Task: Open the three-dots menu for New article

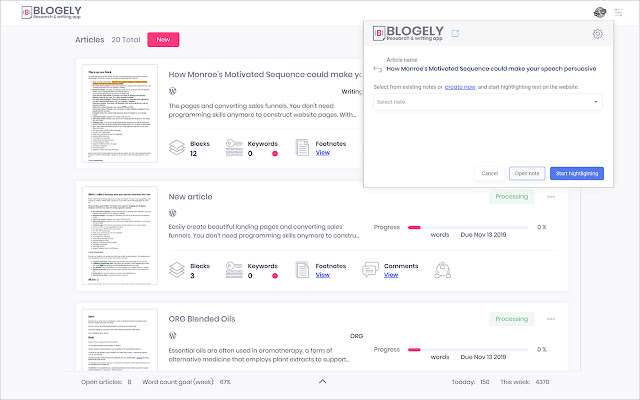Action: pos(551,197)
